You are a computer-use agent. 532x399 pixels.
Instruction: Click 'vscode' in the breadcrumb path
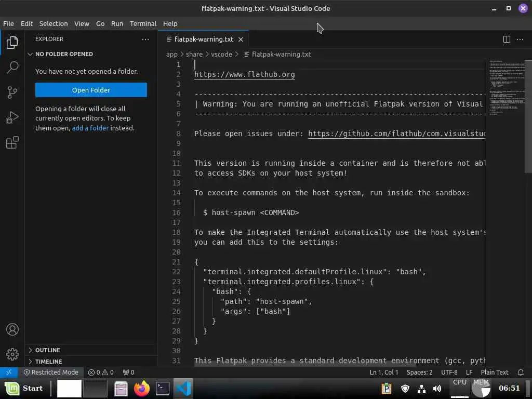tap(221, 54)
